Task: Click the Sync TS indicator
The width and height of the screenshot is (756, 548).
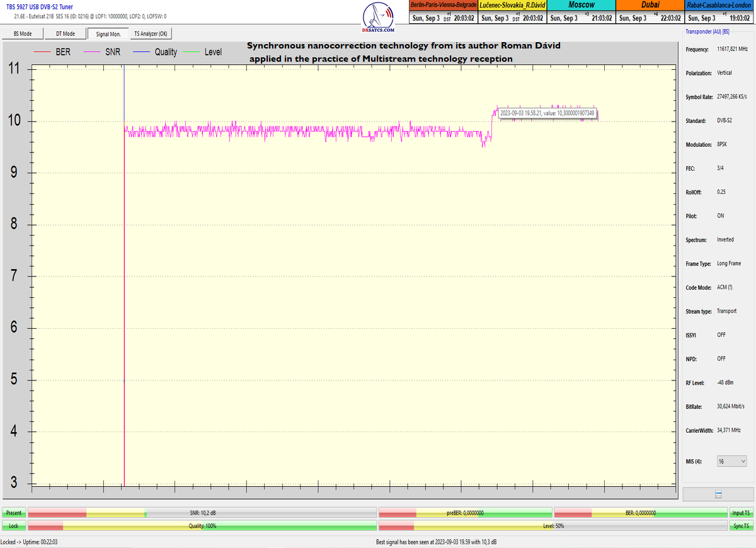Action: 741,525
